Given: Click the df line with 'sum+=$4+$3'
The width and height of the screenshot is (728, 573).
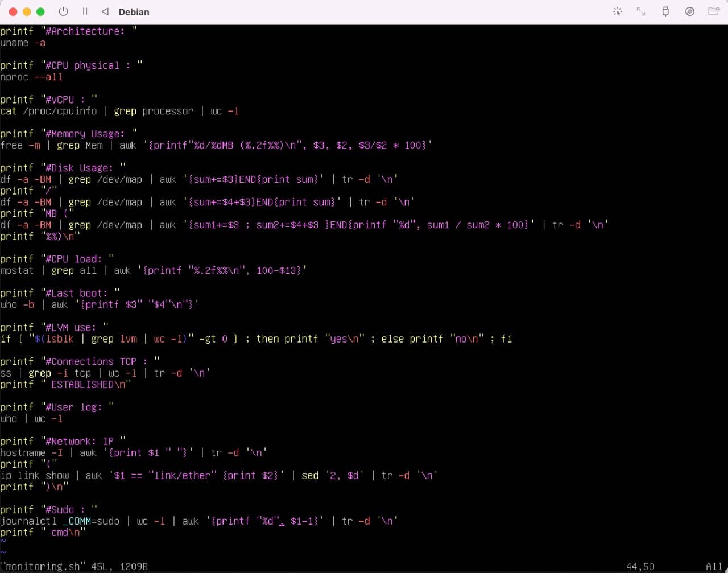Looking at the screenshot, I should coord(208,202).
